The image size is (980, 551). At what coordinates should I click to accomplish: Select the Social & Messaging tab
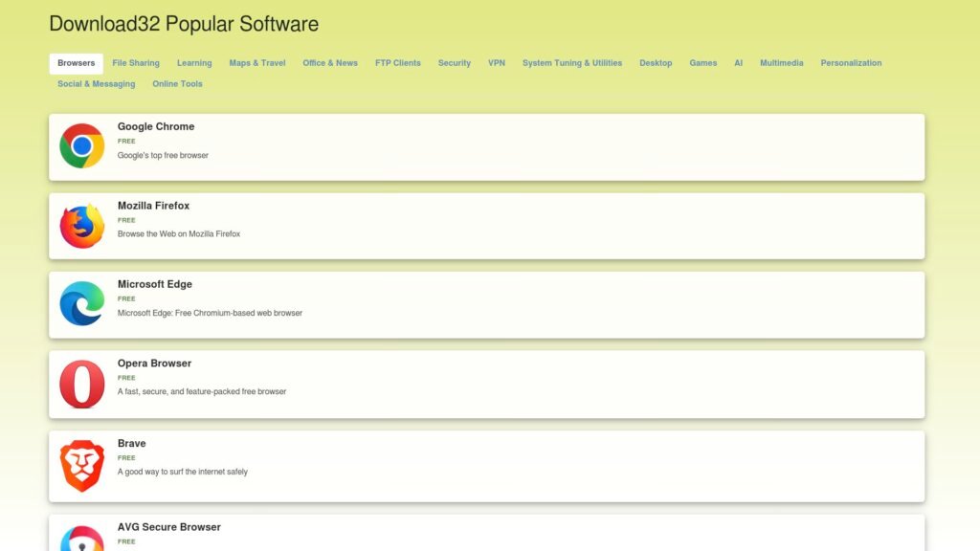97,84
